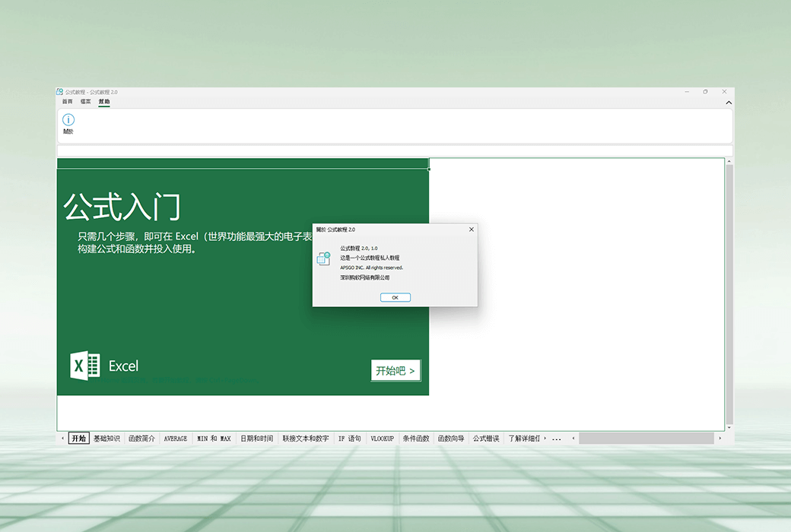Click the 开始吧 > button
Viewport: 791px width, 532px height.
(x=395, y=371)
